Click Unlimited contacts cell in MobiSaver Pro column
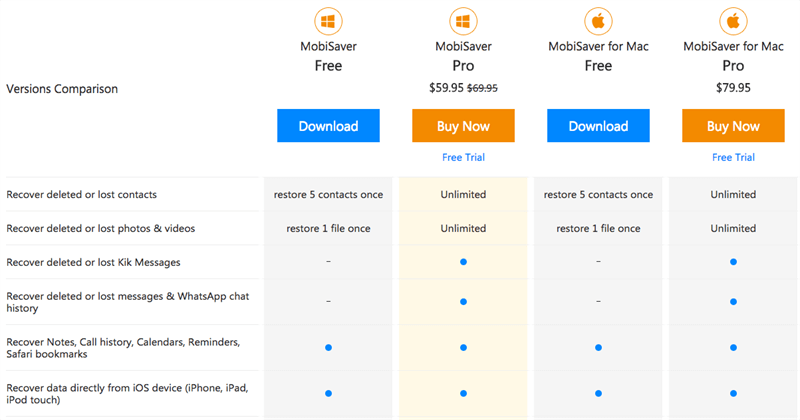 (463, 194)
